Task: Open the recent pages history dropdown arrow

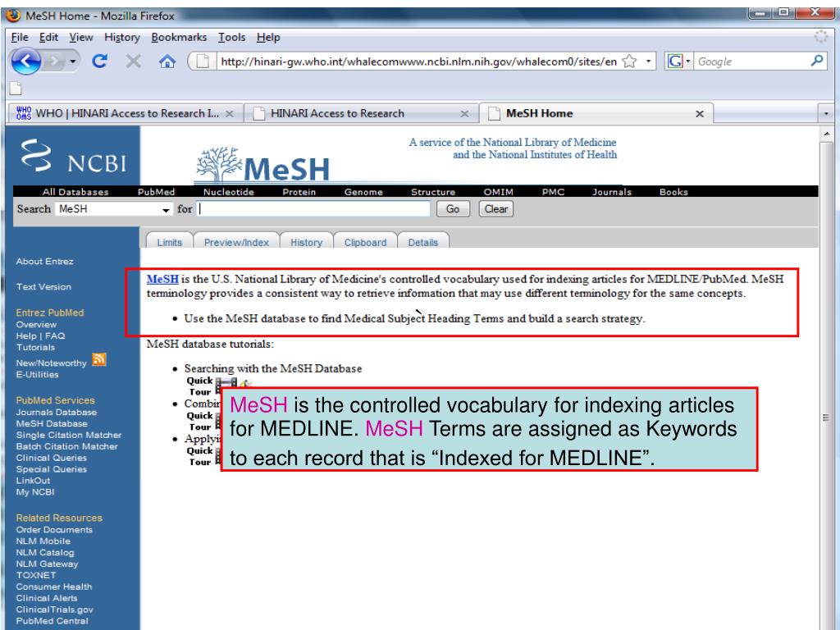Action: [x=73, y=62]
